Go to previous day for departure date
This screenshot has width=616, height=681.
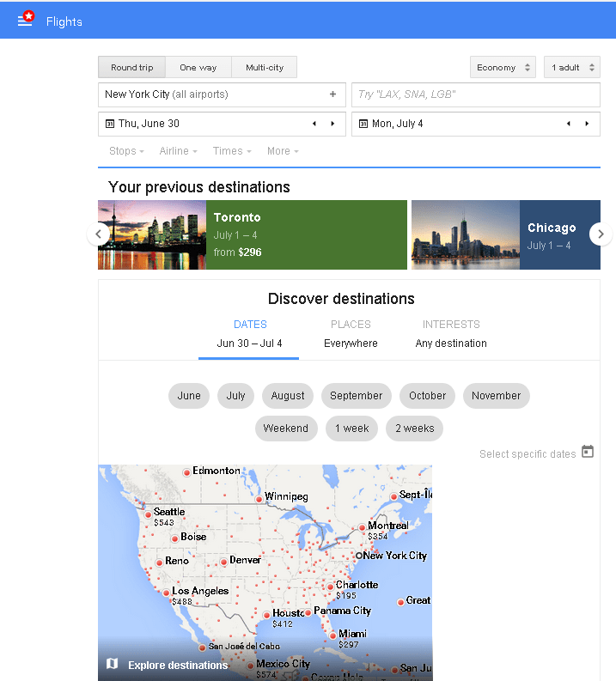(314, 124)
